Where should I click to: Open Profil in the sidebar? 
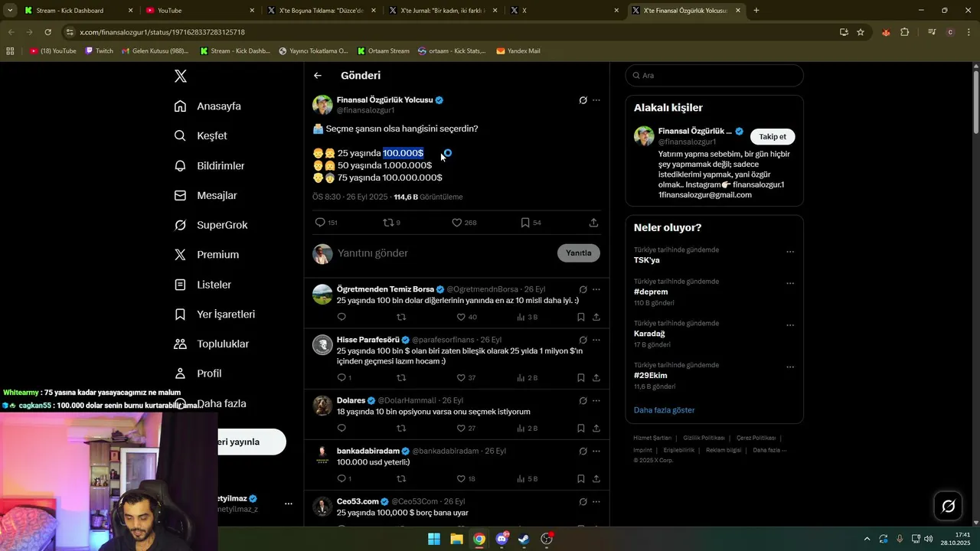tap(198, 373)
